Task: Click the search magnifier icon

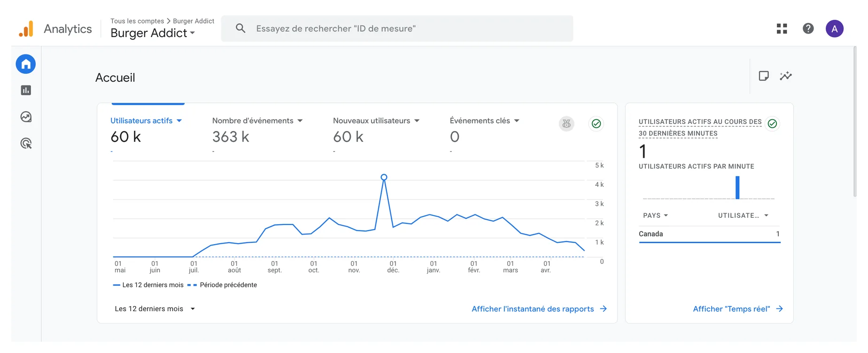Action: [x=240, y=29]
